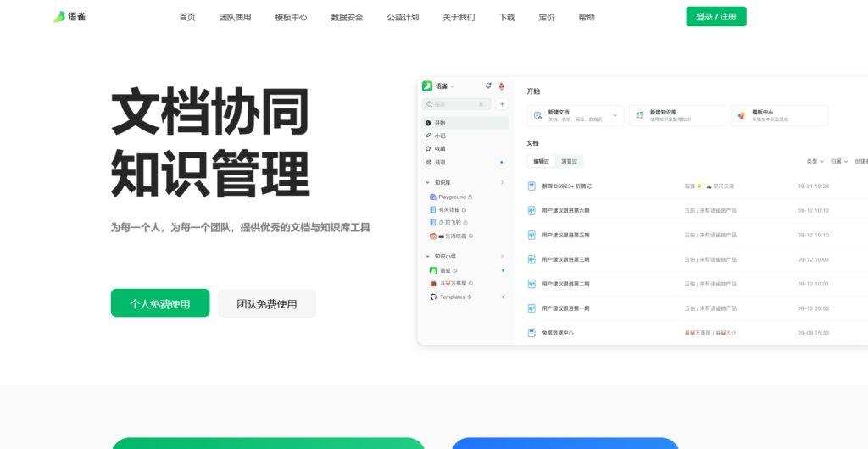
Task: Collapse the 知识库 section triangle
Action: pyautogui.click(x=427, y=182)
